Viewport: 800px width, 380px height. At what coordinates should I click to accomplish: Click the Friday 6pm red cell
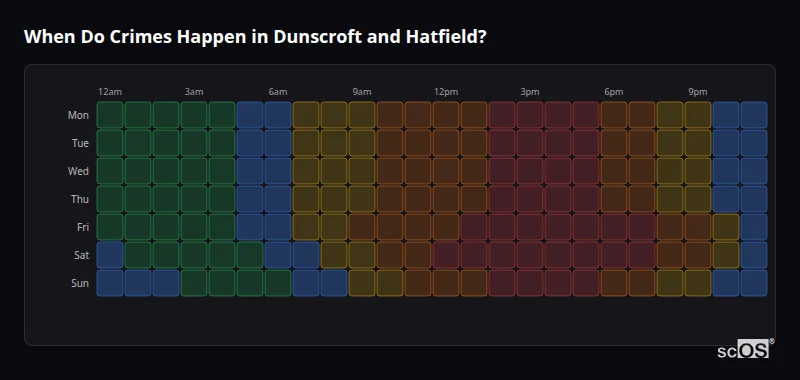point(614,227)
